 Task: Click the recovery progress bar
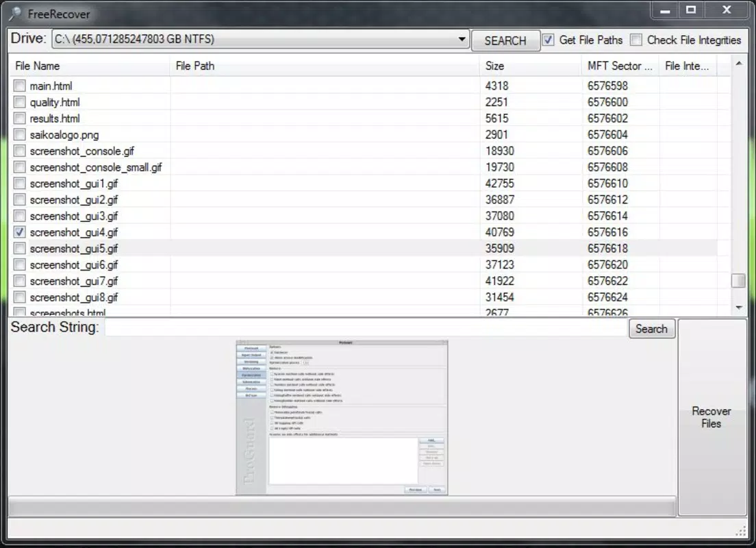point(342,507)
